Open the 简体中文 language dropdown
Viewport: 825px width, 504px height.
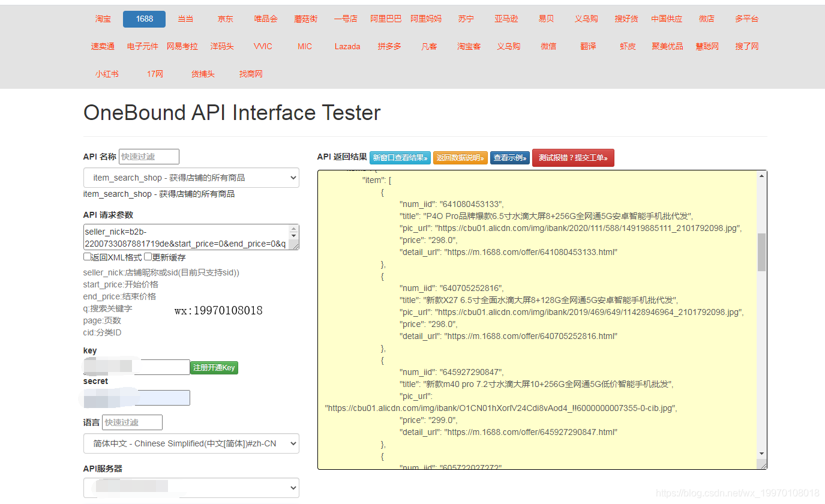[191, 443]
